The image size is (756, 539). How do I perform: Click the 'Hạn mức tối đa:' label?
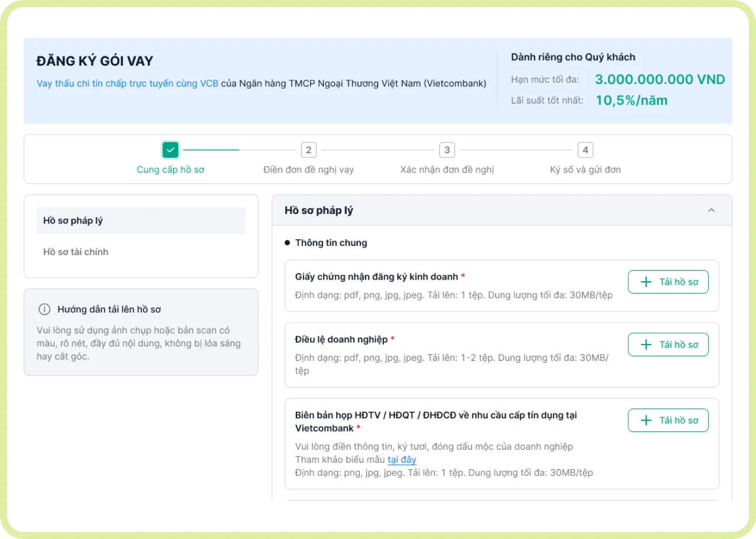coord(545,80)
